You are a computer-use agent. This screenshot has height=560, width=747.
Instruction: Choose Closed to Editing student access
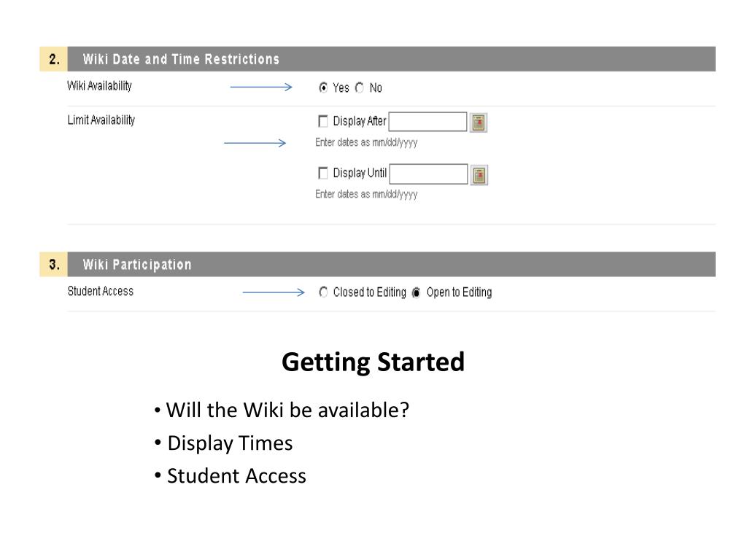tap(323, 292)
